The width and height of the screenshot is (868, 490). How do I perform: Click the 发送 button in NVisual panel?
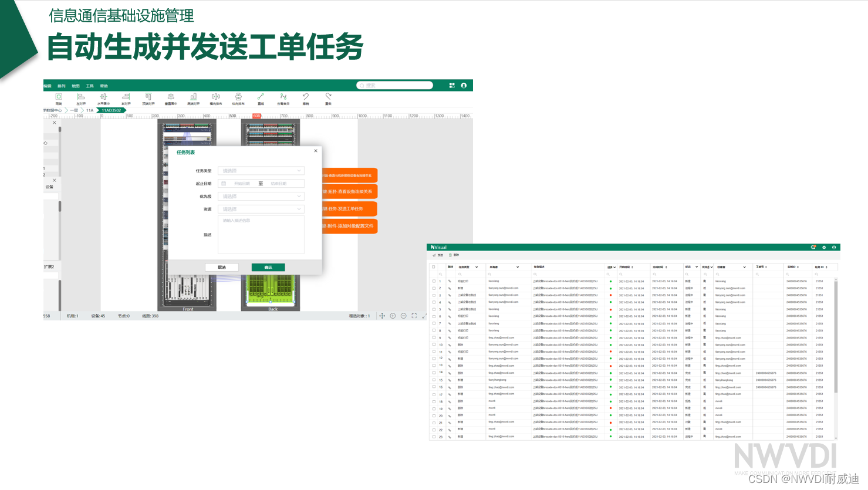point(438,254)
